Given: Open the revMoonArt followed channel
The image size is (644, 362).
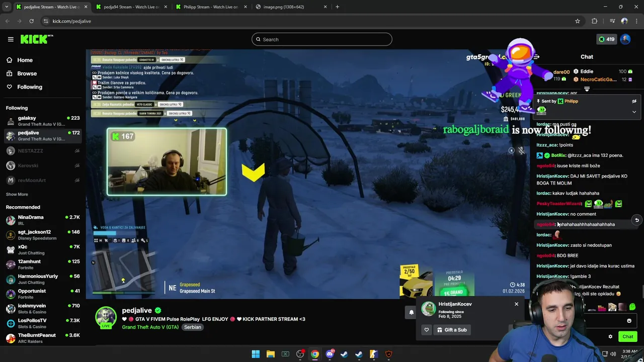Looking at the screenshot, I should 43,180.
